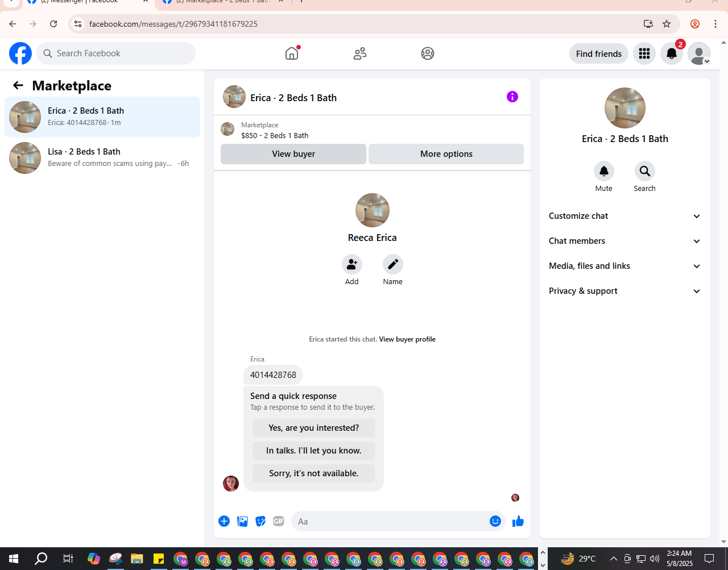Image resolution: width=728 pixels, height=570 pixels.
Task: Send a thumbs-up like
Action: click(518, 521)
